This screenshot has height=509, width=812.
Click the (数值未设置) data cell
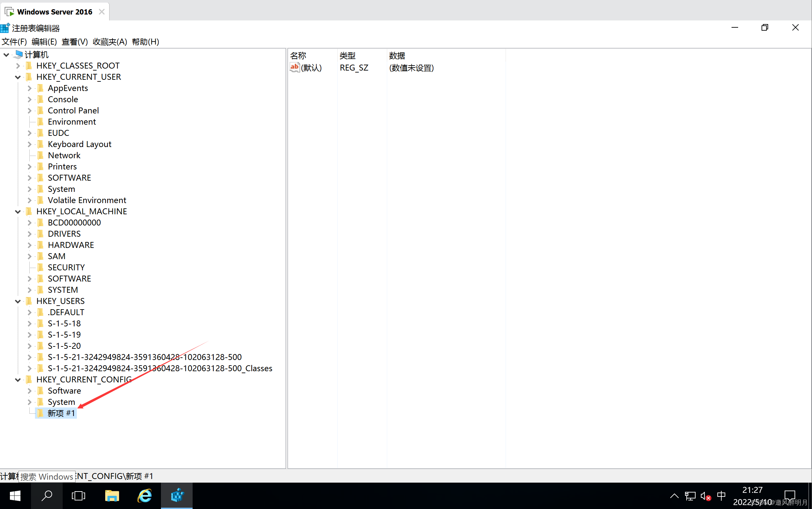[411, 68]
